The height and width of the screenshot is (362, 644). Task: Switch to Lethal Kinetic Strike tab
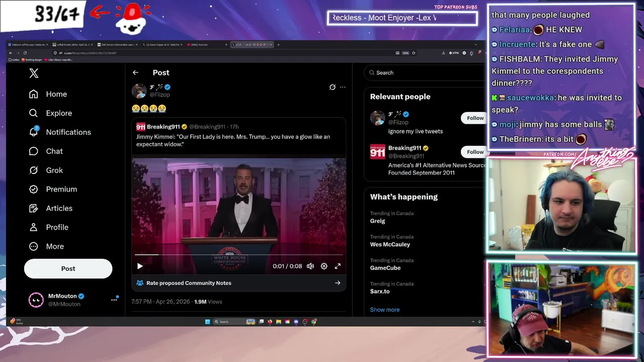tap(72, 44)
